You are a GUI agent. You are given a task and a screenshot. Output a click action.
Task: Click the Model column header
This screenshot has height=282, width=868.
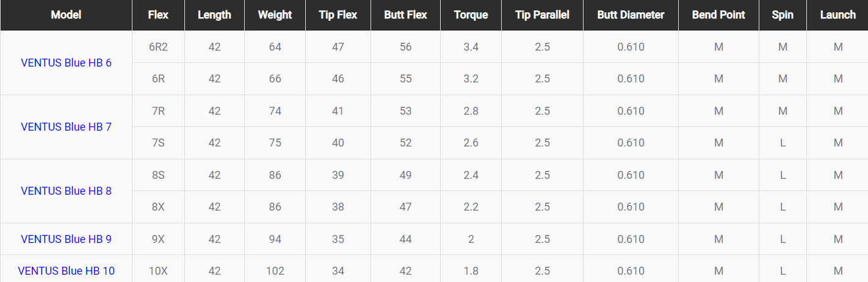click(x=66, y=15)
